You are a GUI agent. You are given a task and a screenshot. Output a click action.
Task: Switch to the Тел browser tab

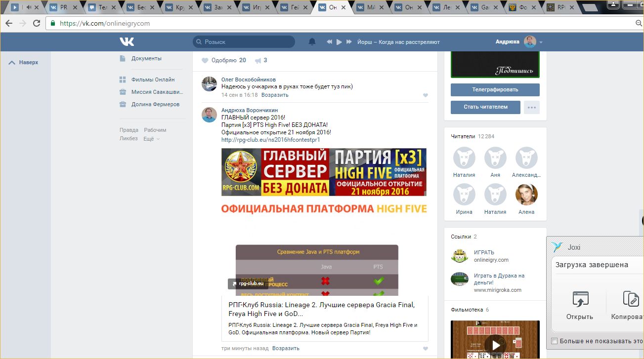(x=102, y=7)
